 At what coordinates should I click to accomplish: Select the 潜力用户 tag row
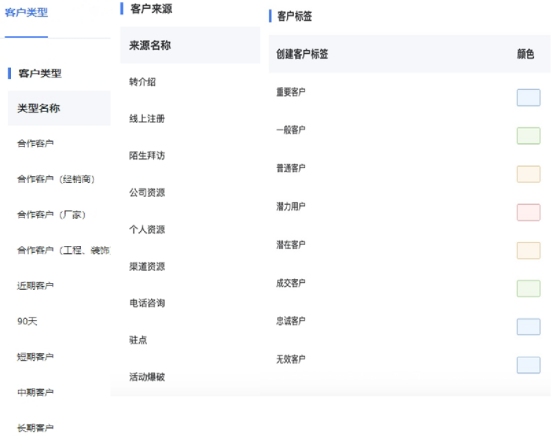point(409,206)
